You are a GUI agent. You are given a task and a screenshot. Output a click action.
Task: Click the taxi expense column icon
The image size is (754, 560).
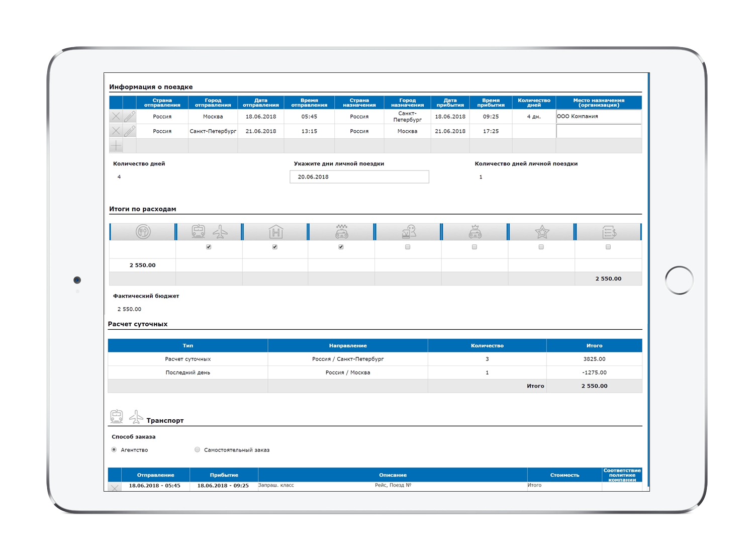coord(342,232)
